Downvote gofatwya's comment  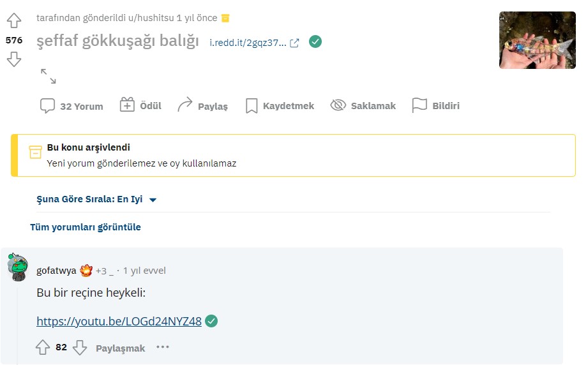[x=80, y=348]
